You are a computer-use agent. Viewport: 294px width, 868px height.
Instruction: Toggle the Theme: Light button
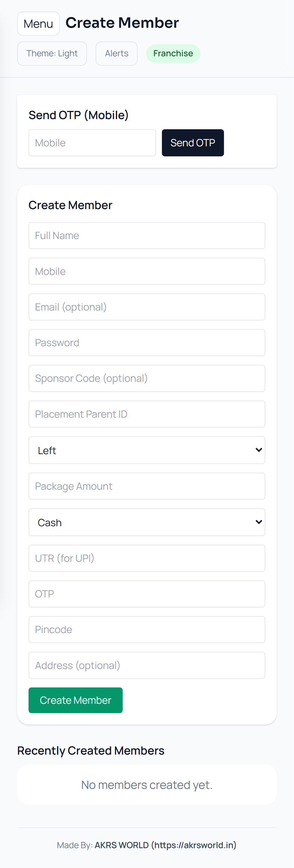(52, 53)
